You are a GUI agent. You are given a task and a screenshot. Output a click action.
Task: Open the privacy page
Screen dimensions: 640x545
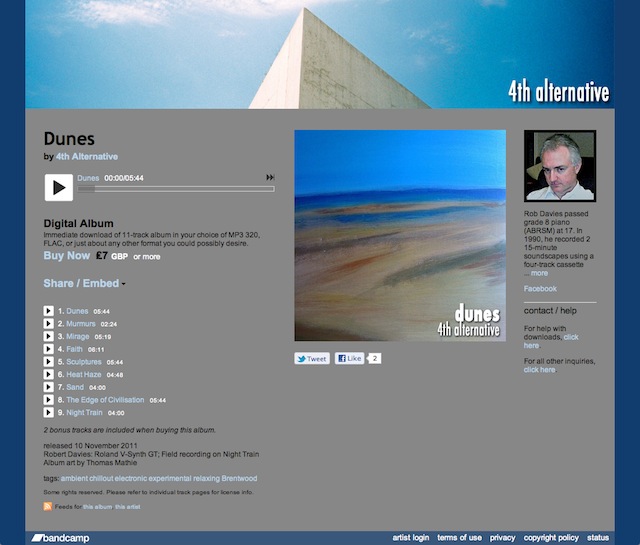tap(502, 538)
